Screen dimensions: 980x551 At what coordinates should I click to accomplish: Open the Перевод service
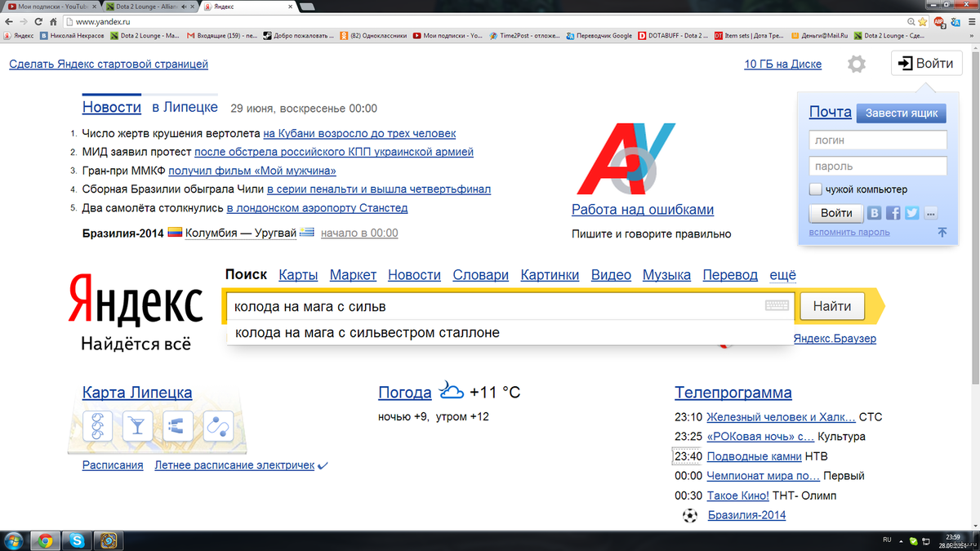click(730, 275)
